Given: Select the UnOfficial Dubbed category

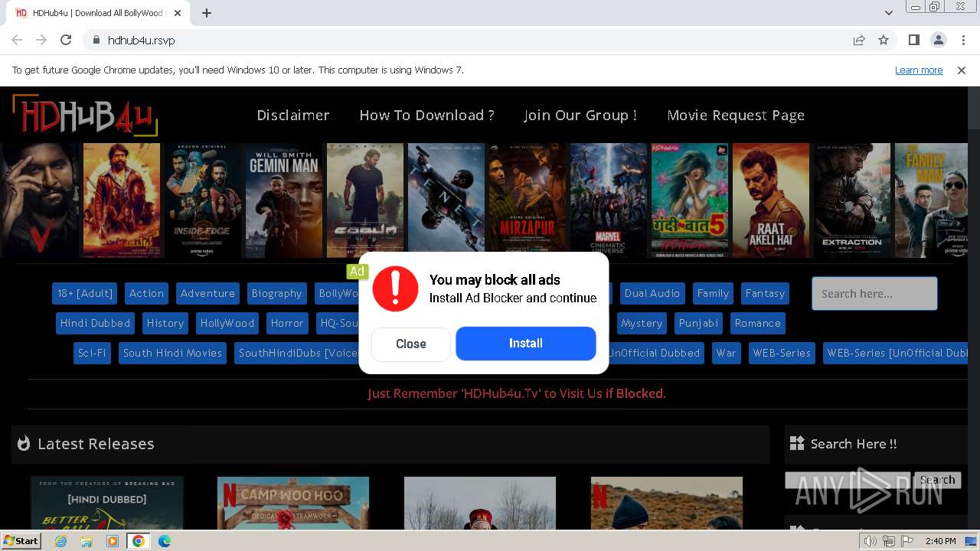Looking at the screenshot, I should (x=655, y=353).
